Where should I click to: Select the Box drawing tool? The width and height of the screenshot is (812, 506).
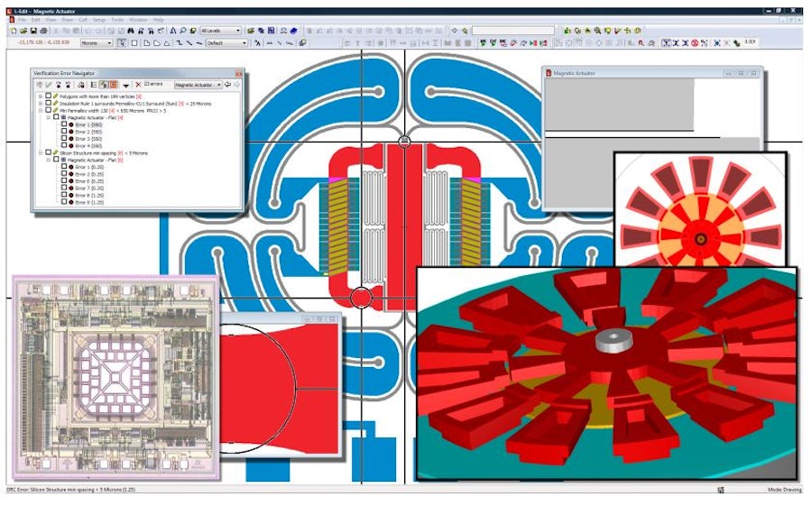click(x=134, y=43)
